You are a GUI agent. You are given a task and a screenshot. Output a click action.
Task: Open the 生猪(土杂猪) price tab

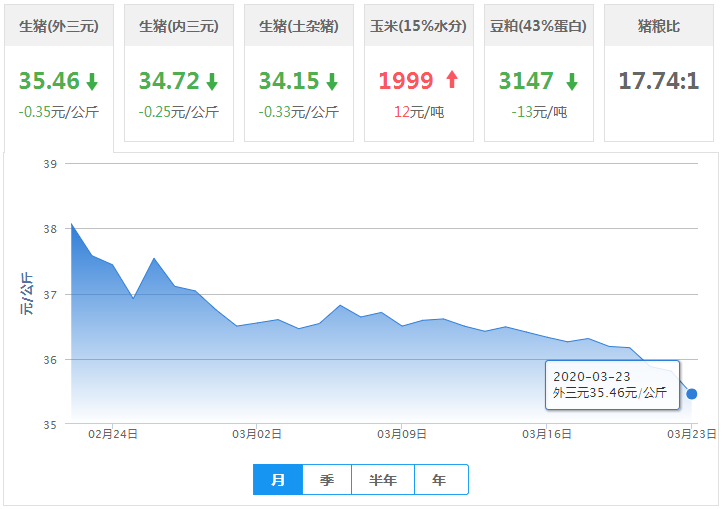[299, 26]
